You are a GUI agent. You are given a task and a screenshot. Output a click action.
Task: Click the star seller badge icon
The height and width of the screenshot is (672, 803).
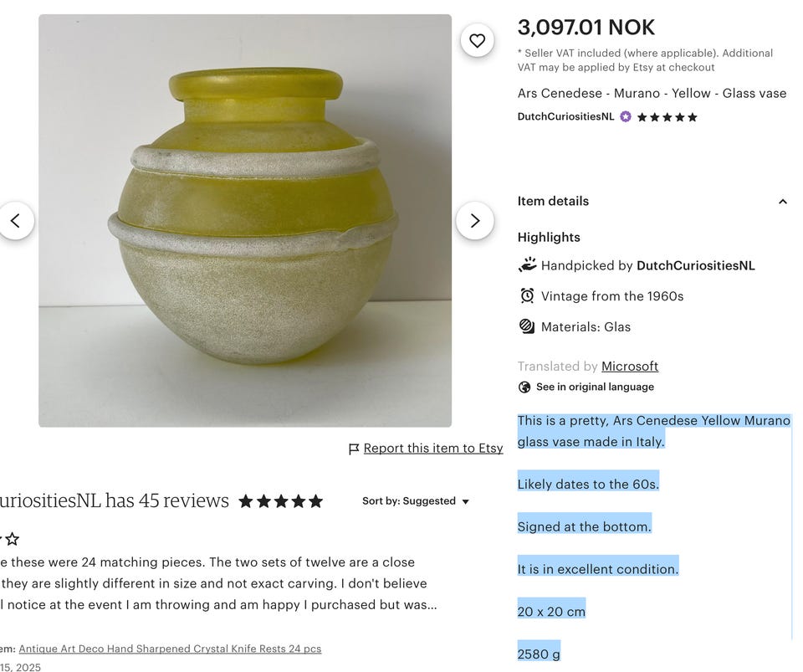[625, 117]
